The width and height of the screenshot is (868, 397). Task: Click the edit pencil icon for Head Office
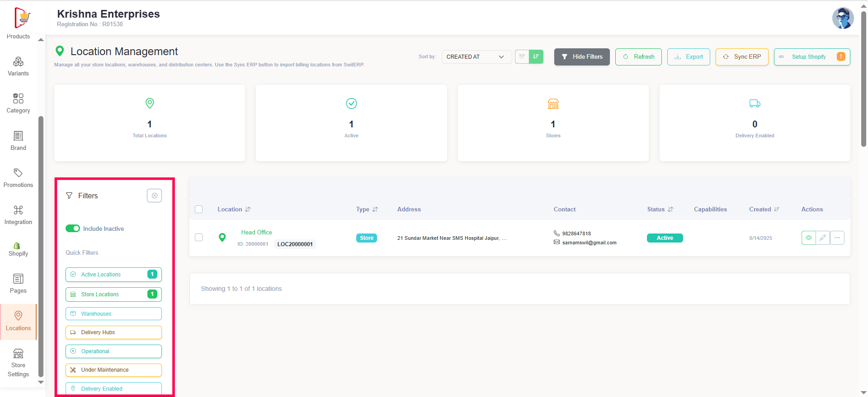coord(823,238)
